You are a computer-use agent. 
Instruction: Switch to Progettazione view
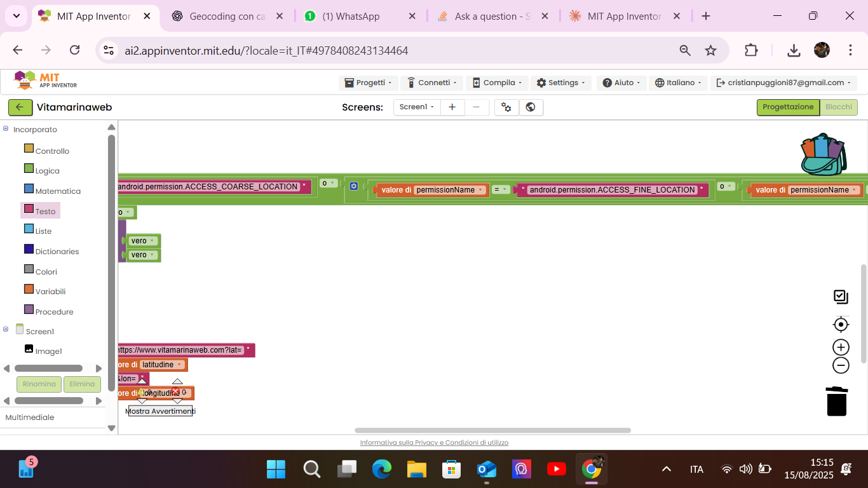click(x=787, y=107)
